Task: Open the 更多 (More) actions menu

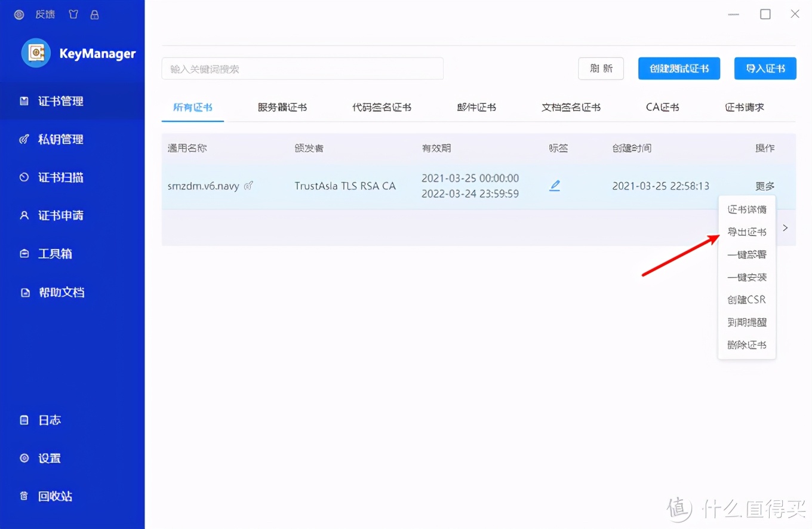Action: coord(764,186)
